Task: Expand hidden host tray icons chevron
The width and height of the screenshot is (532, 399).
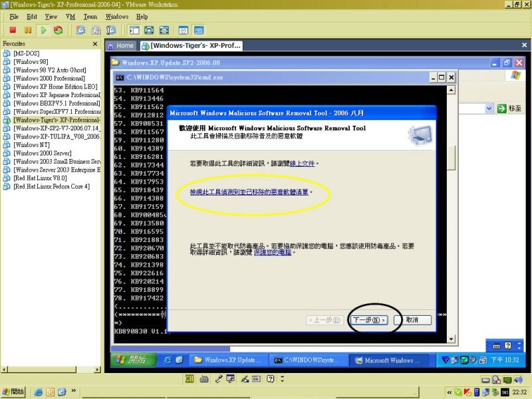Action: pyautogui.click(x=450, y=392)
